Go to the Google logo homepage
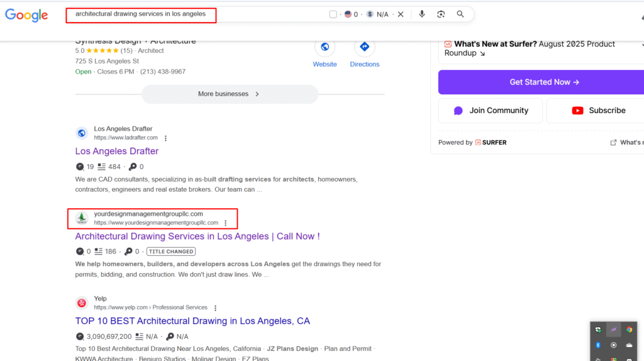The width and height of the screenshot is (644, 361). (26, 15)
